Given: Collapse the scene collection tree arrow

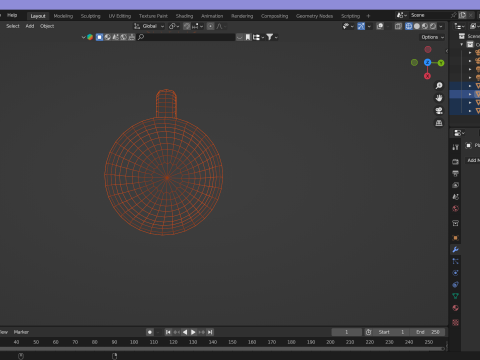Looking at the screenshot, I should tap(462, 44).
